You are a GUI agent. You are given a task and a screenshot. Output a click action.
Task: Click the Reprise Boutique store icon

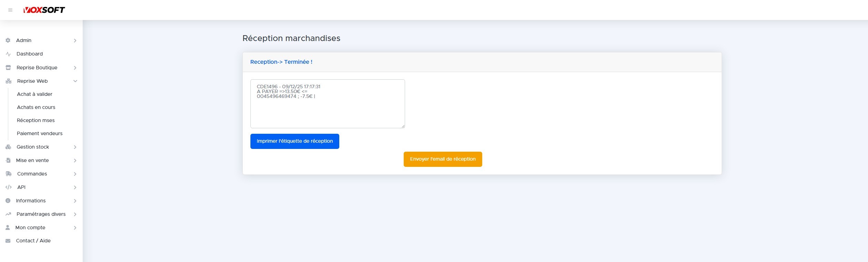8,68
